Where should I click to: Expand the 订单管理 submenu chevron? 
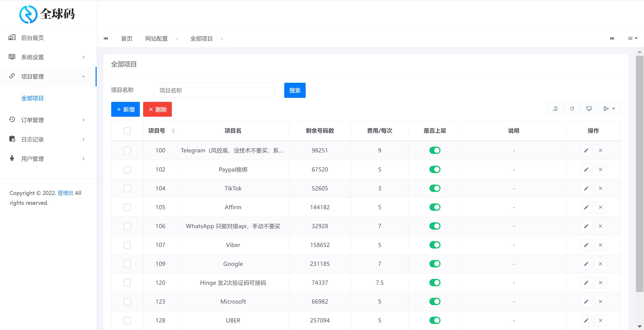(84, 120)
